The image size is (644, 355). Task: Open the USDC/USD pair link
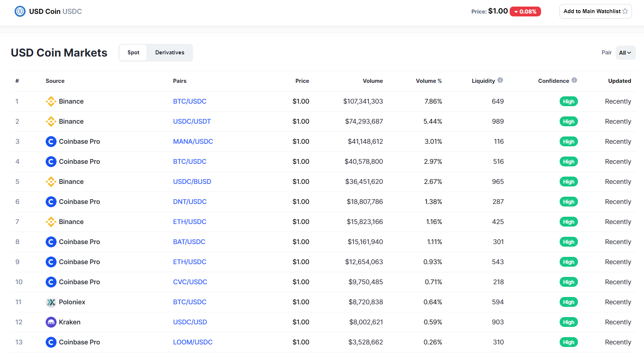[190, 322]
